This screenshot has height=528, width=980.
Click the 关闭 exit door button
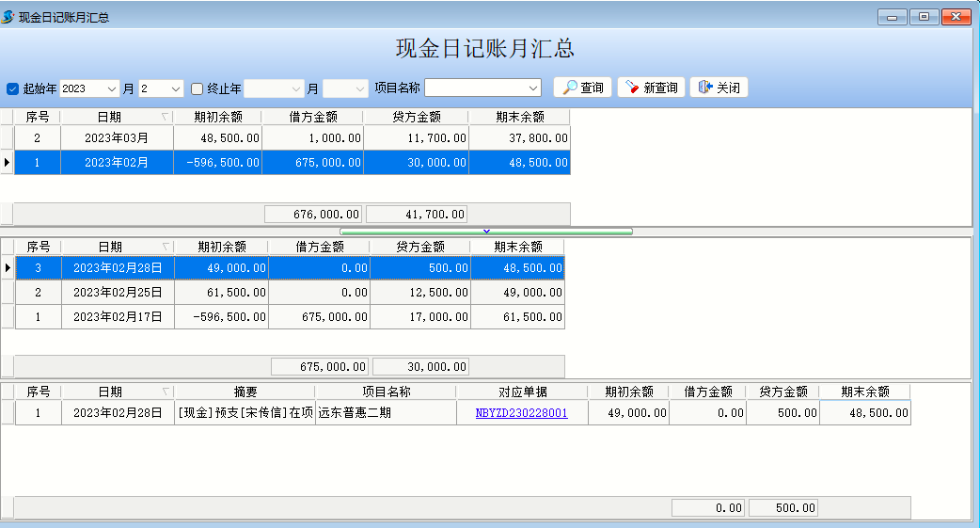[x=719, y=88]
